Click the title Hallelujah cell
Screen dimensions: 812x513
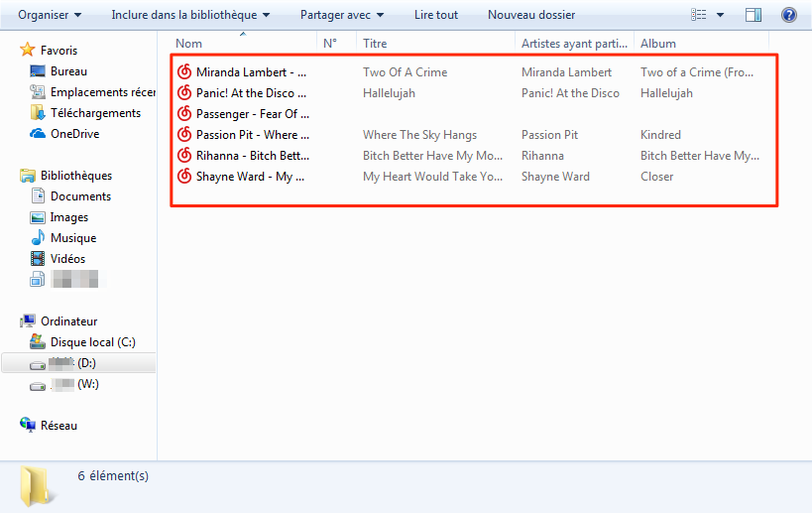389,93
